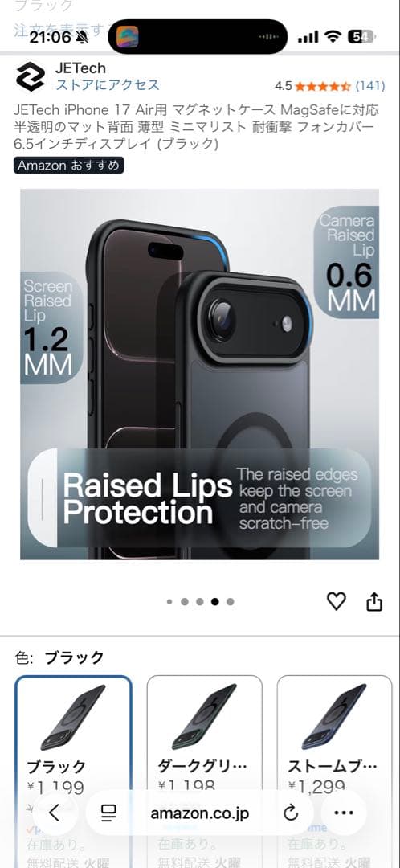Image resolution: width=400 pixels, height=868 pixels.
Task: Tap the share icon below image
Action: pos(374,601)
